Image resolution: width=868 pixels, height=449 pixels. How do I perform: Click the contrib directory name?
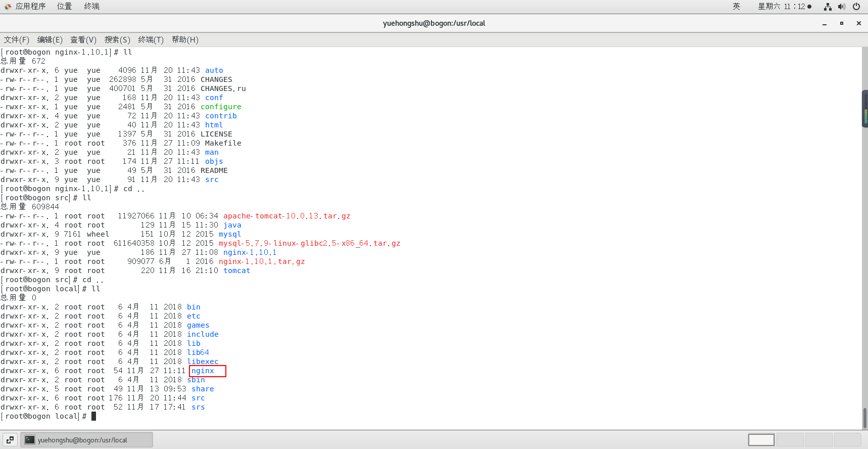coord(221,116)
